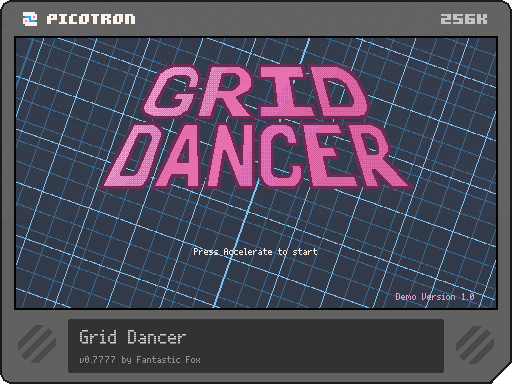The height and width of the screenshot is (384, 512).
Task: Click 'v0.7777 by Fantastic Fox' author line
Action: pos(140,360)
